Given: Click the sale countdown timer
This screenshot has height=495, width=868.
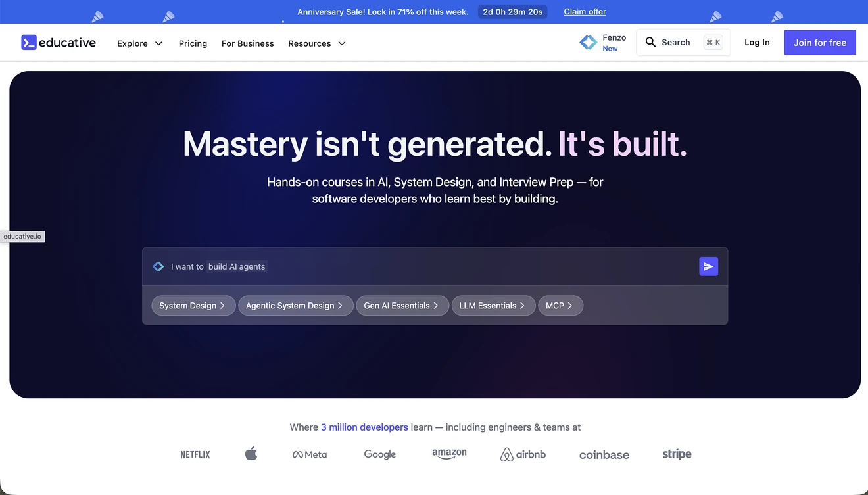Looking at the screenshot, I should coord(512,12).
